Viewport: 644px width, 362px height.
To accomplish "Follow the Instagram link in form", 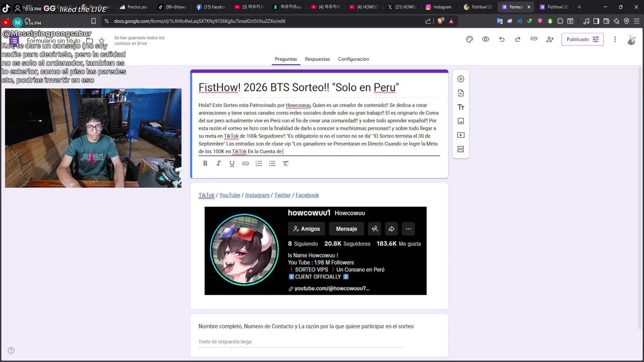I will click(x=257, y=195).
